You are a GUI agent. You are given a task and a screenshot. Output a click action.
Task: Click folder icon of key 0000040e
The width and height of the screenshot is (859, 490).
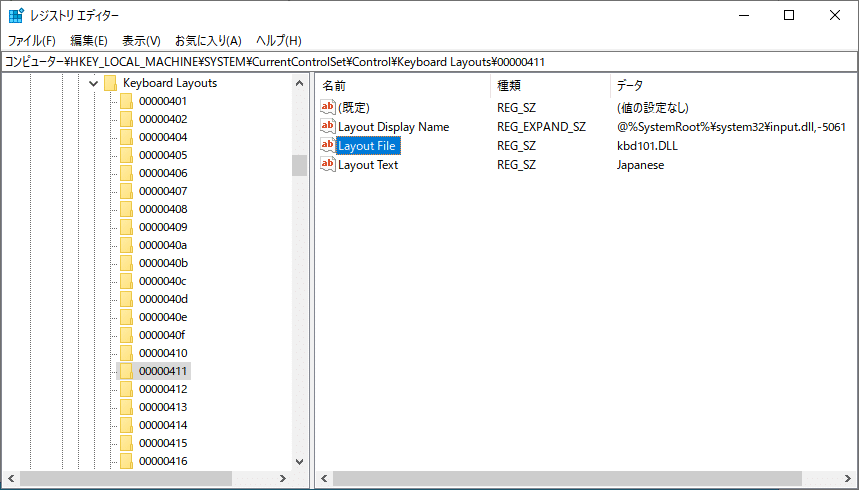point(127,317)
